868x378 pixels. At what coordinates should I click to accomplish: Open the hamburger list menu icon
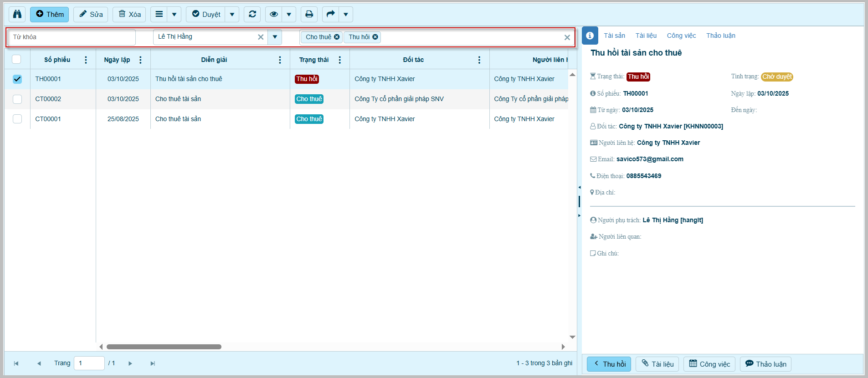coord(159,14)
